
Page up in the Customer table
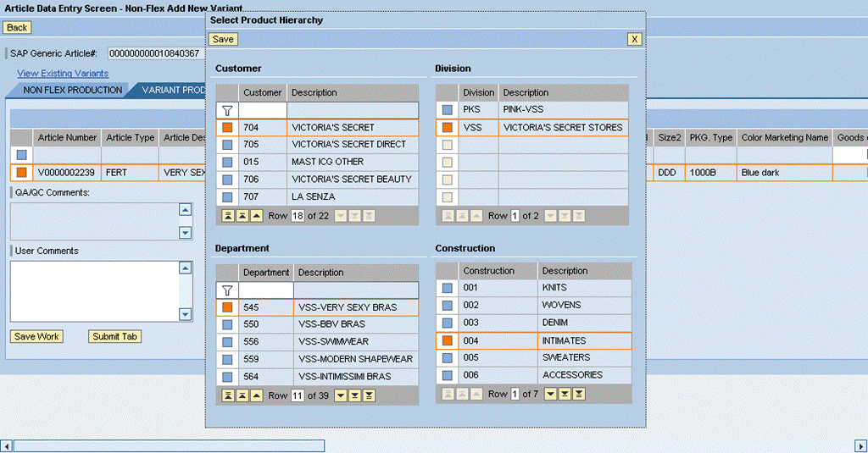tap(242, 216)
